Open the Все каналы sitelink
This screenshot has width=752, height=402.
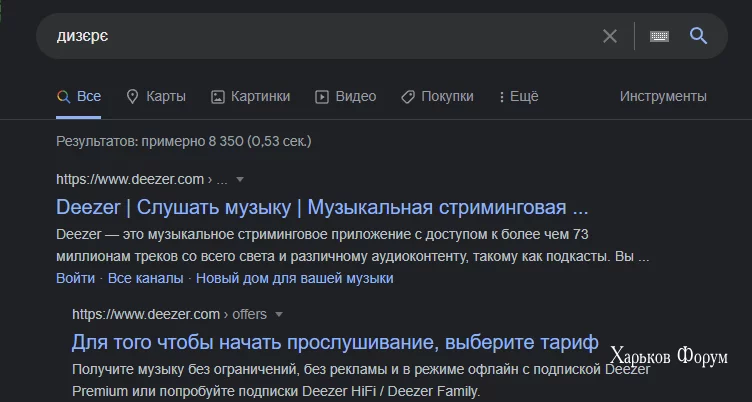(x=145, y=278)
